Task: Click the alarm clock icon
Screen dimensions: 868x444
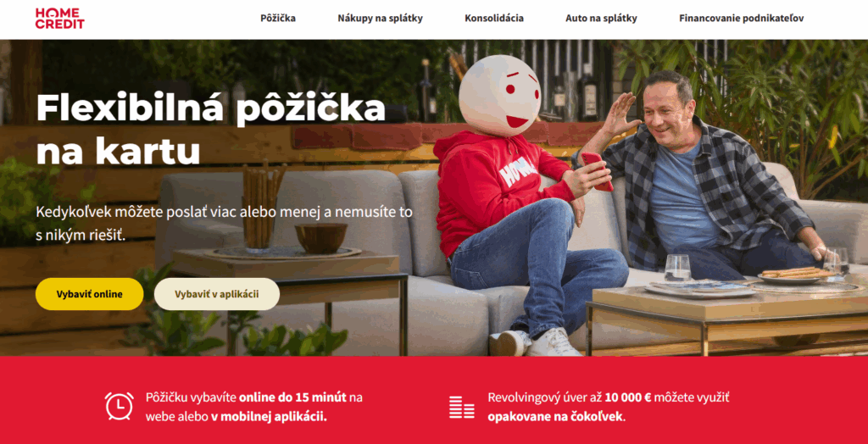Action: pos(120,406)
